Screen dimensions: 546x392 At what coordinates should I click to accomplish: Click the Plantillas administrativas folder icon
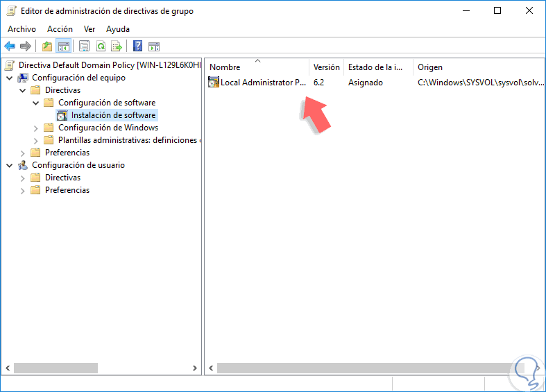click(x=49, y=140)
